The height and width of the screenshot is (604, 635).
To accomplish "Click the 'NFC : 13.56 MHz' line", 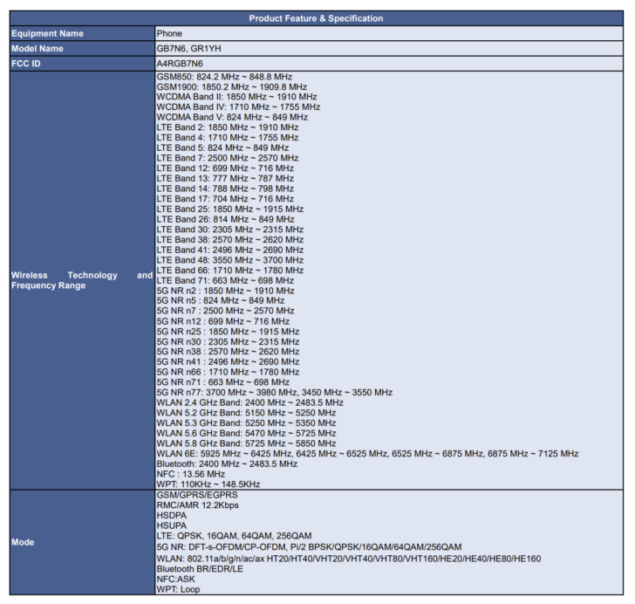I will (191, 474).
